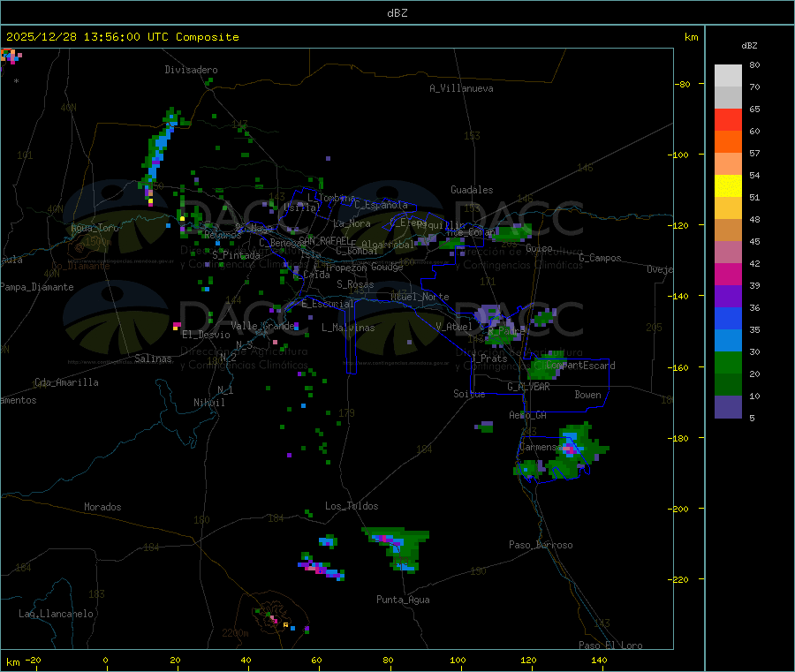Click the green radar echo above Punta_Agua
Screen dimensions: 795x672
pos(397,548)
